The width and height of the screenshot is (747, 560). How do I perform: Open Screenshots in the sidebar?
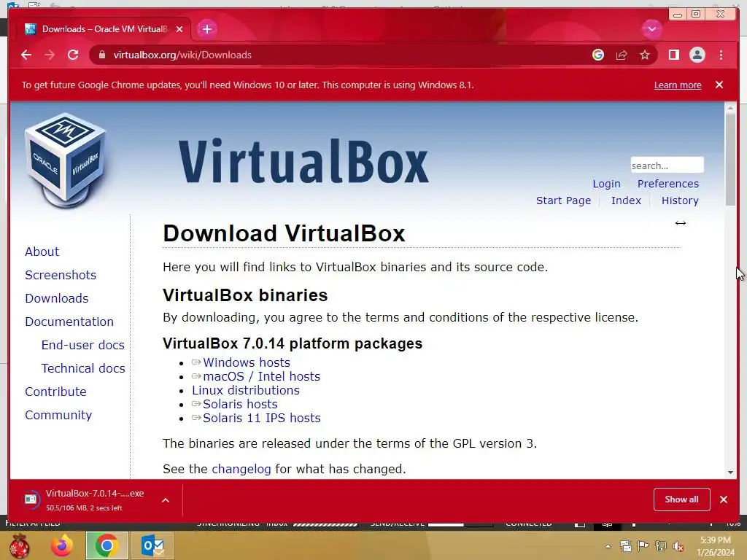pyautogui.click(x=61, y=275)
